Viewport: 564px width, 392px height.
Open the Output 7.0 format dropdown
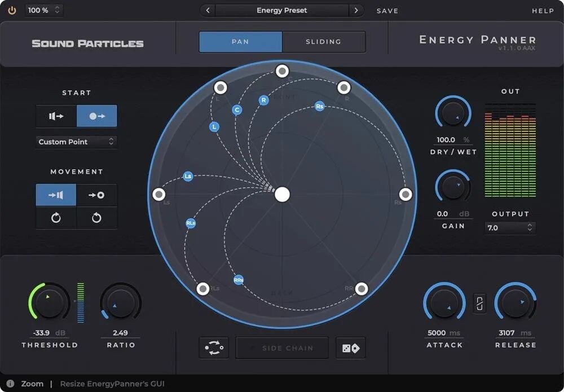pyautogui.click(x=510, y=228)
